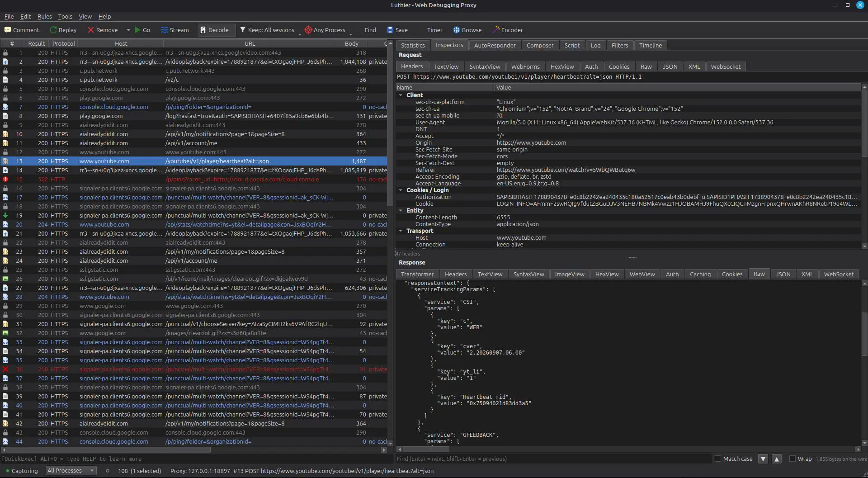Screen dimensions: 868x478
Task: Open the Remove dropdown arrow
Action: tap(128, 30)
